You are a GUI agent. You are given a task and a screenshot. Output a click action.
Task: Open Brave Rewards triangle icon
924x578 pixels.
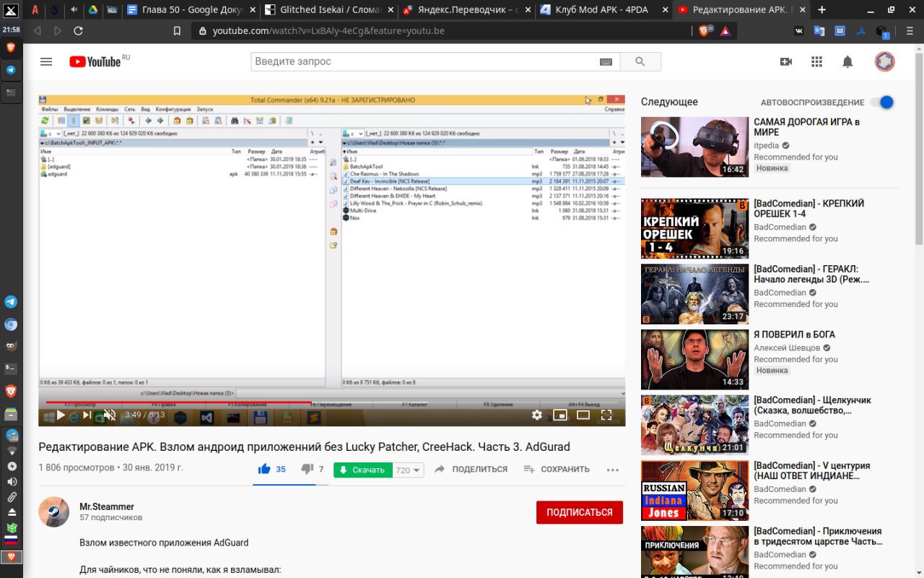725,31
